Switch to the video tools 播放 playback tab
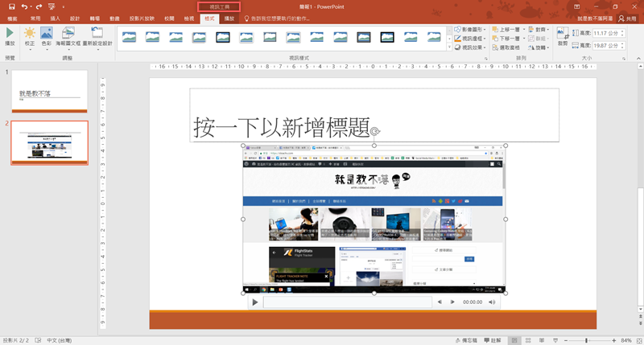 (229, 18)
